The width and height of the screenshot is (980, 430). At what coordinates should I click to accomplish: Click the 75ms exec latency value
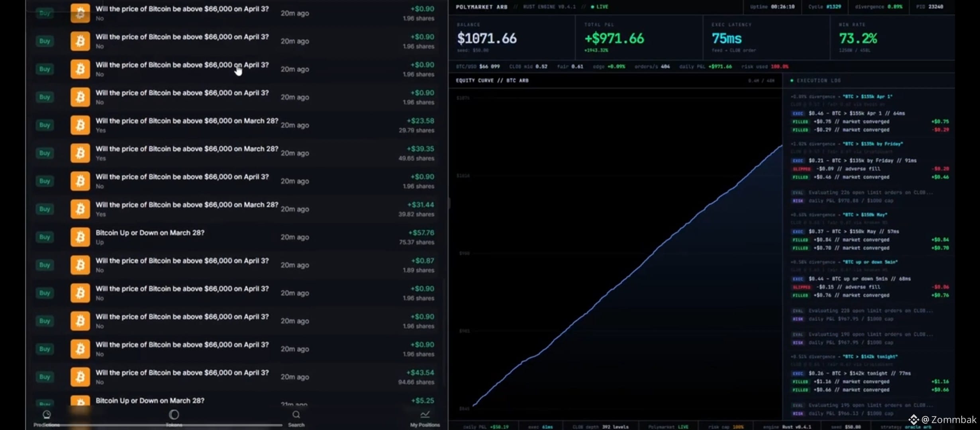click(727, 38)
